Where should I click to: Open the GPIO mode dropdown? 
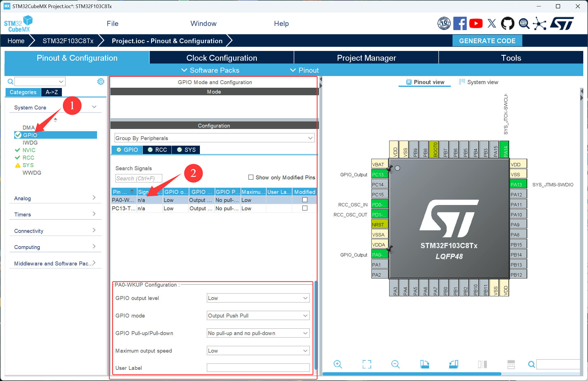tap(258, 316)
